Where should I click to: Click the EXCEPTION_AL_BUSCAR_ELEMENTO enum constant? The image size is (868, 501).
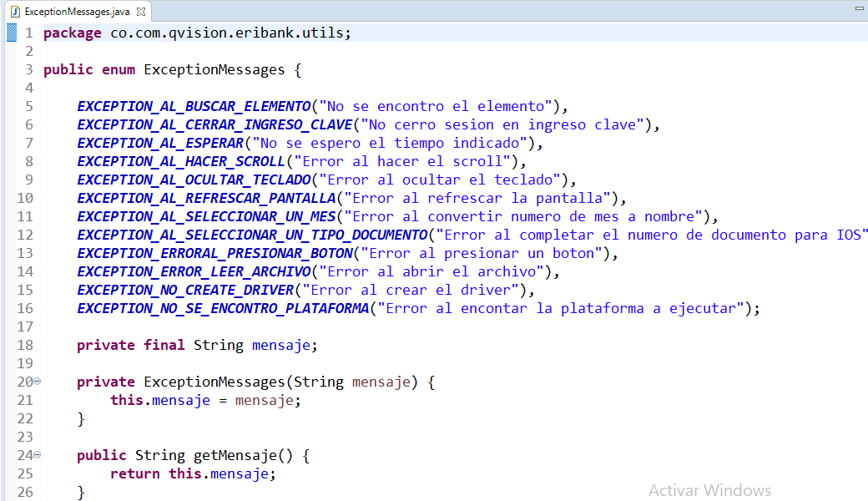click(194, 106)
